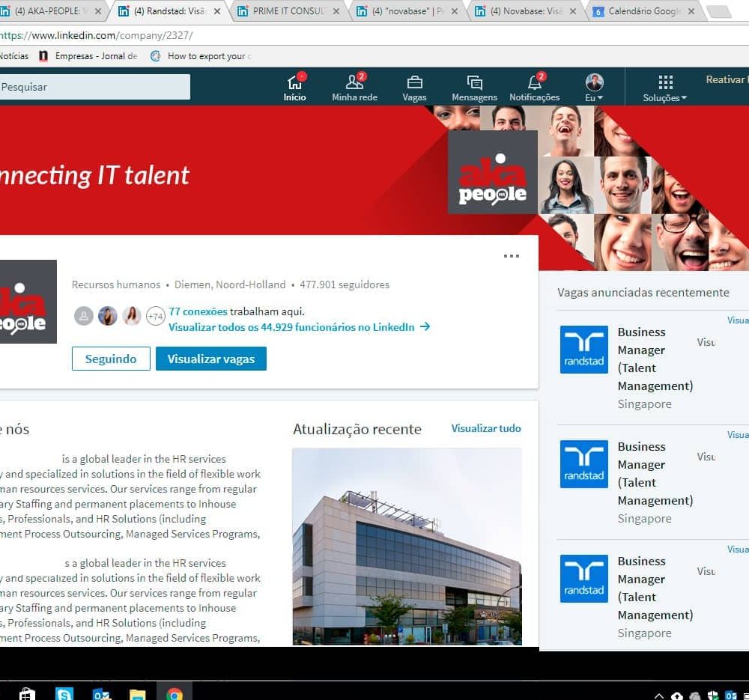Open the 77 conexões link

coord(198,311)
